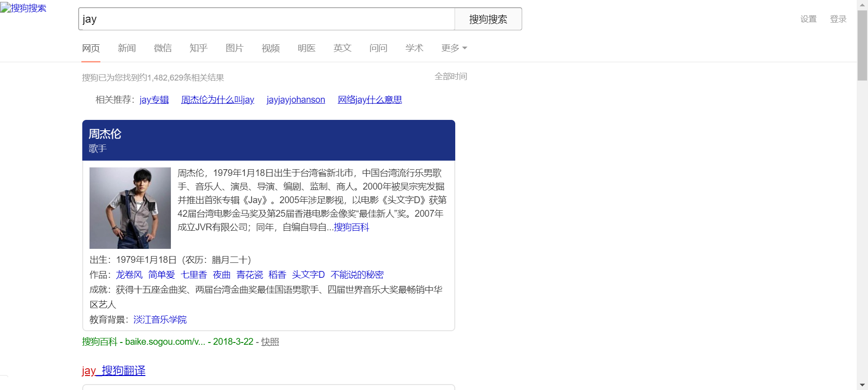Switch to the 微信 tab

[163, 48]
